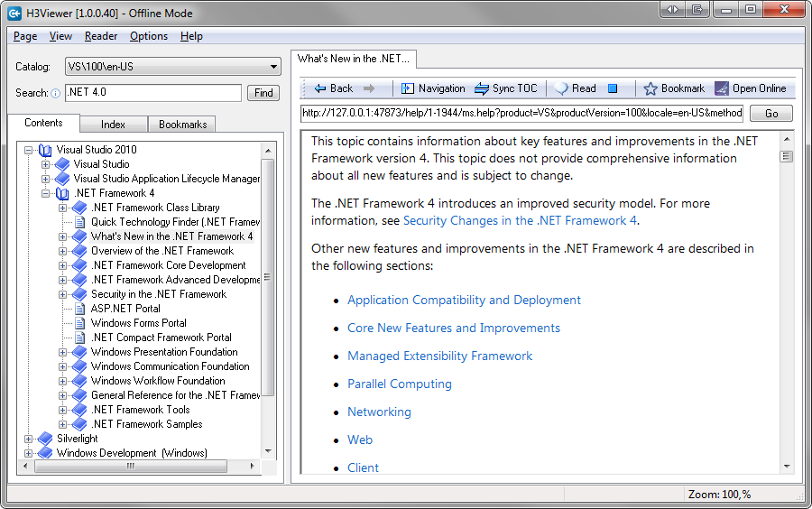
Task: Select the Contents tab
Action: tap(43, 123)
